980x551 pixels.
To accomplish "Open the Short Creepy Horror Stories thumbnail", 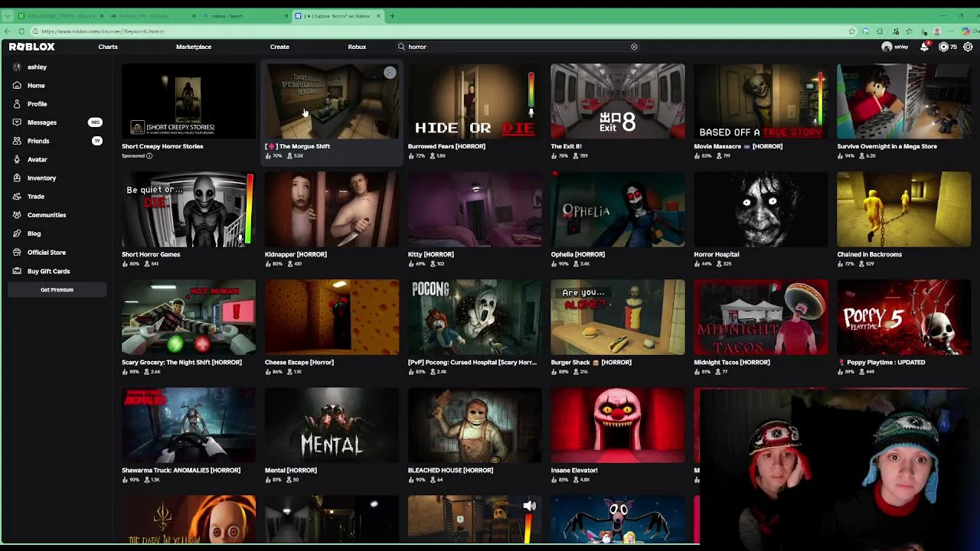I will pos(188,101).
